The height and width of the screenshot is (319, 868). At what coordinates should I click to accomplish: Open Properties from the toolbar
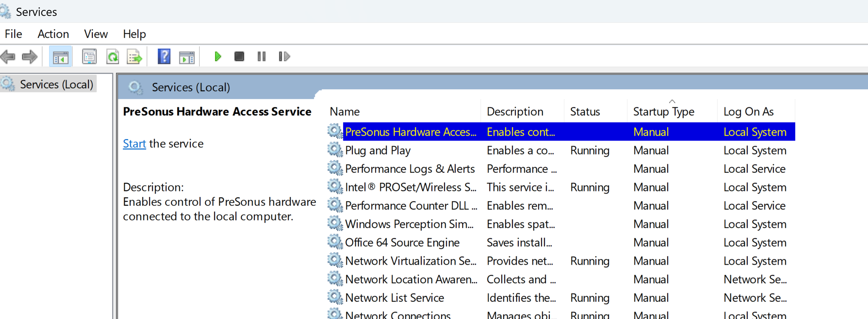(x=89, y=56)
